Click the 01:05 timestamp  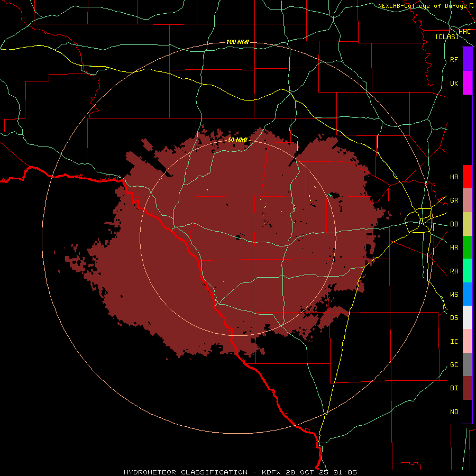345,472
